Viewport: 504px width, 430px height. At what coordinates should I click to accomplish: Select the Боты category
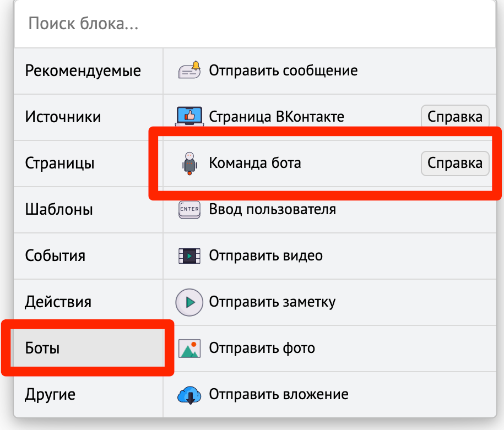(x=88, y=348)
